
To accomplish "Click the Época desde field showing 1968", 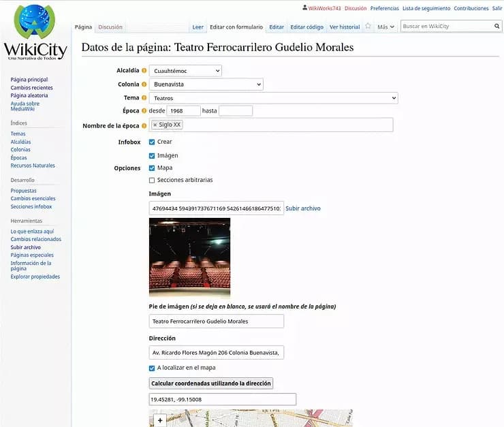I will pos(183,111).
